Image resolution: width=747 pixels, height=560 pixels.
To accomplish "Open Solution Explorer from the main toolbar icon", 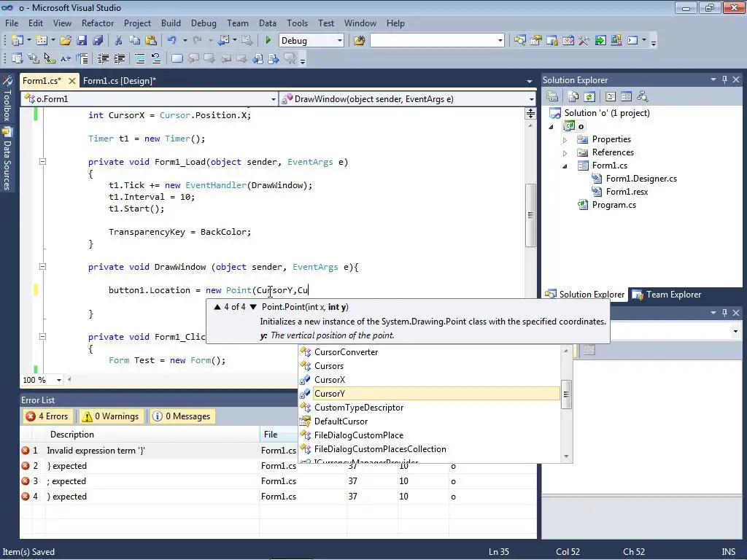I will tap(519, 41).
